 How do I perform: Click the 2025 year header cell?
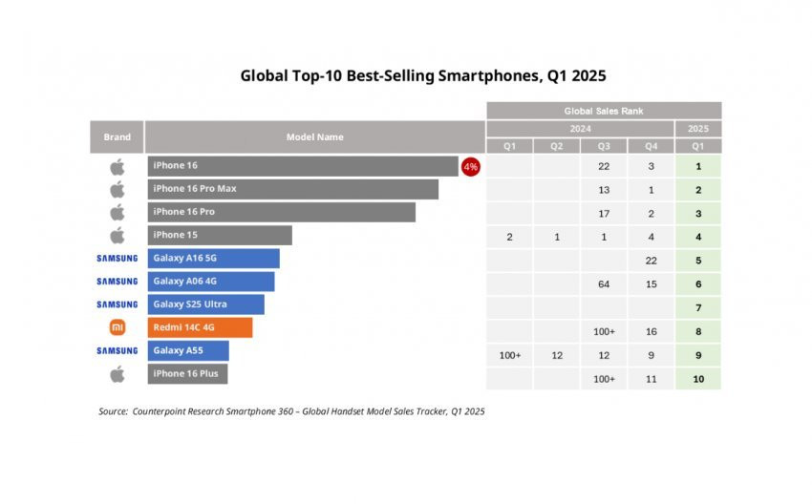pyautogui.click(x=698, y=129)
